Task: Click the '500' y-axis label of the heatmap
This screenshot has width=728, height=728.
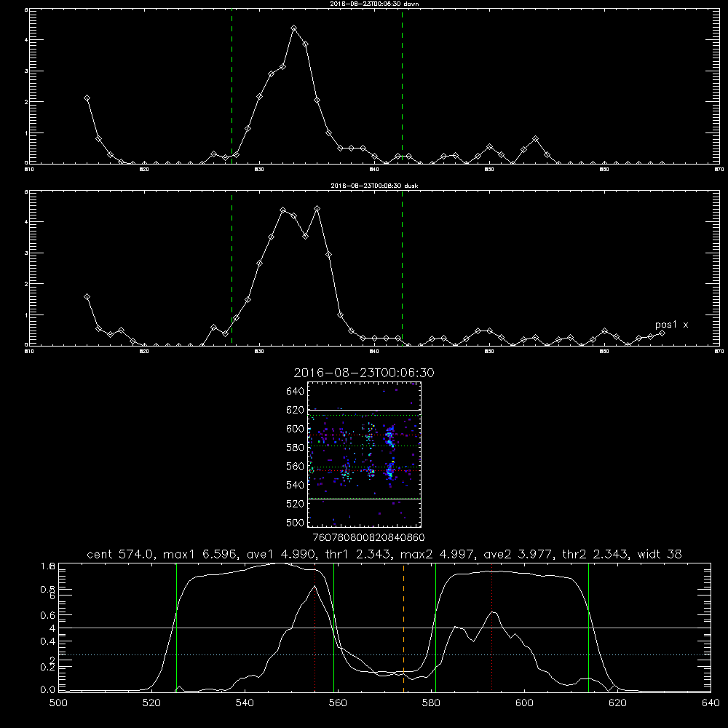Action: coord(296,523)
